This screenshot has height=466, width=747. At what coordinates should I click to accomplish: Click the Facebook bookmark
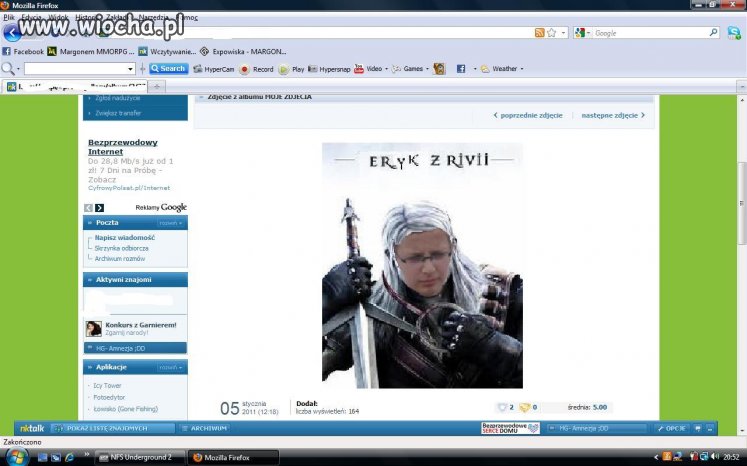23,51
